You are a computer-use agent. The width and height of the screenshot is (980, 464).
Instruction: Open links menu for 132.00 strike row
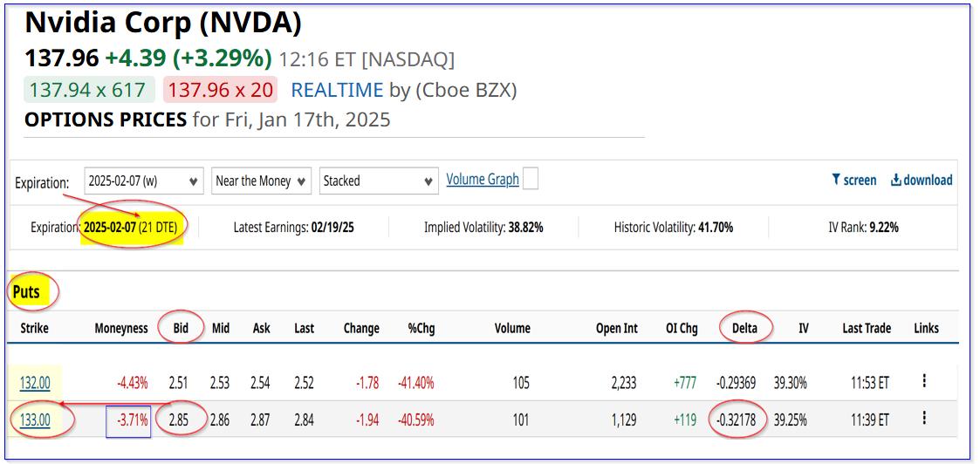click(x=924, y=381)
